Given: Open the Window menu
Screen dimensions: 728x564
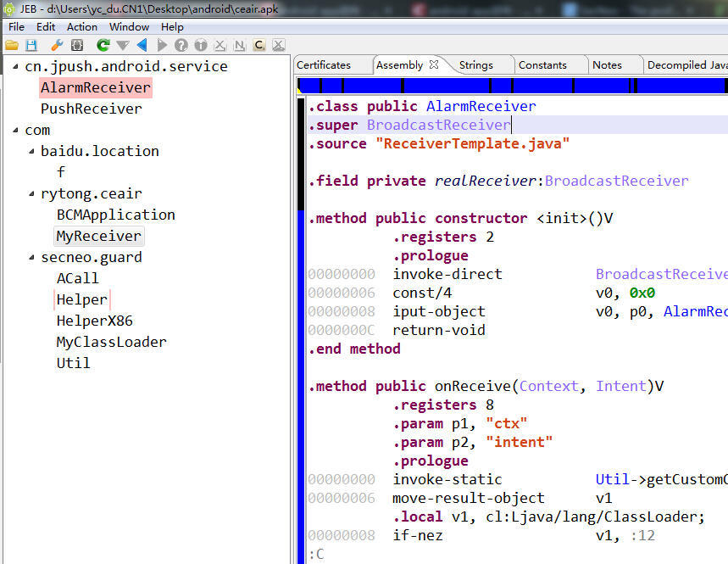Looking at the screenshot, I should pyautogui.click(x=129, y=27).
